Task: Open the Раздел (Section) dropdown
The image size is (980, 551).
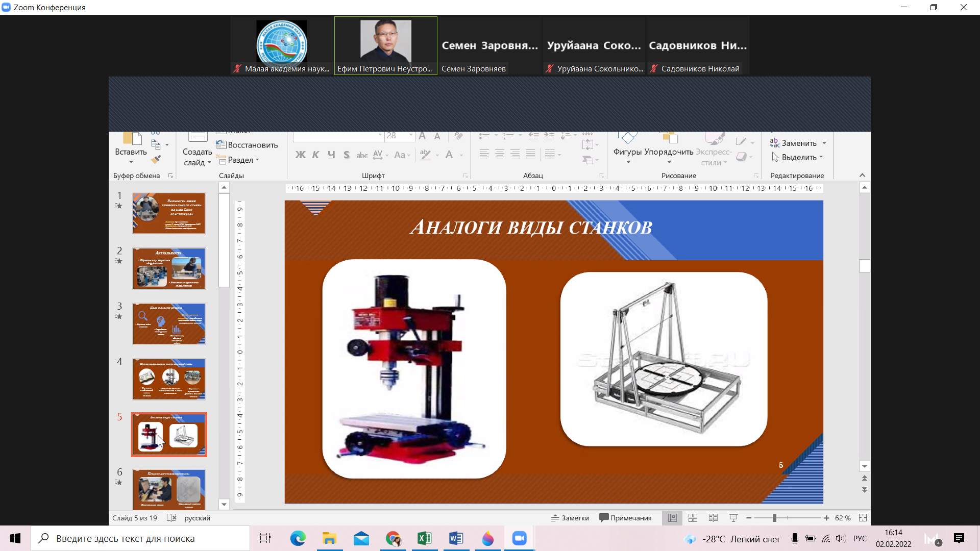Action: [240, 160]
